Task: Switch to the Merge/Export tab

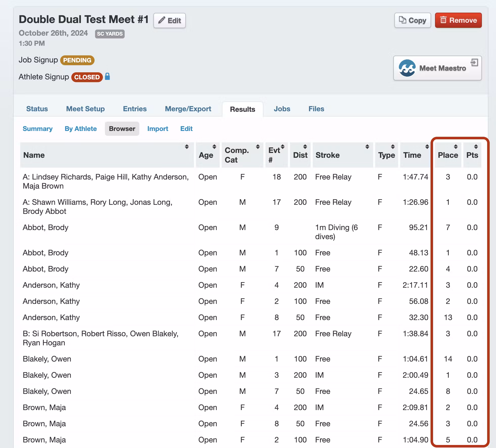Action: coord(188,109)
